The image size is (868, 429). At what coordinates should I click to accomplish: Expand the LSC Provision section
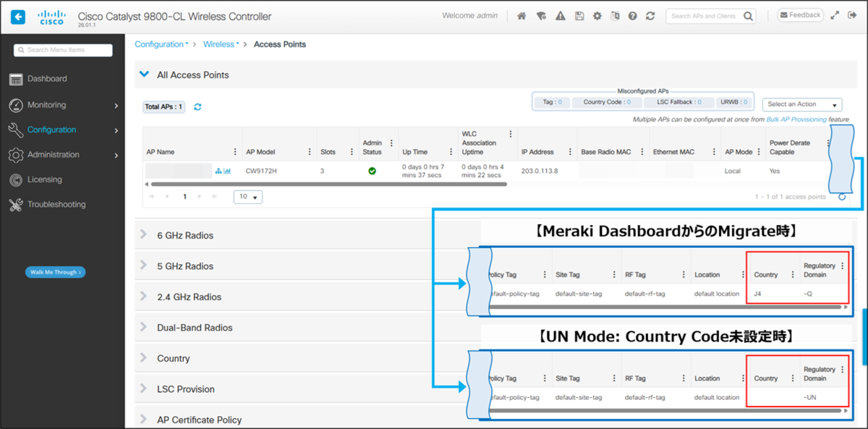click(143, 388)
